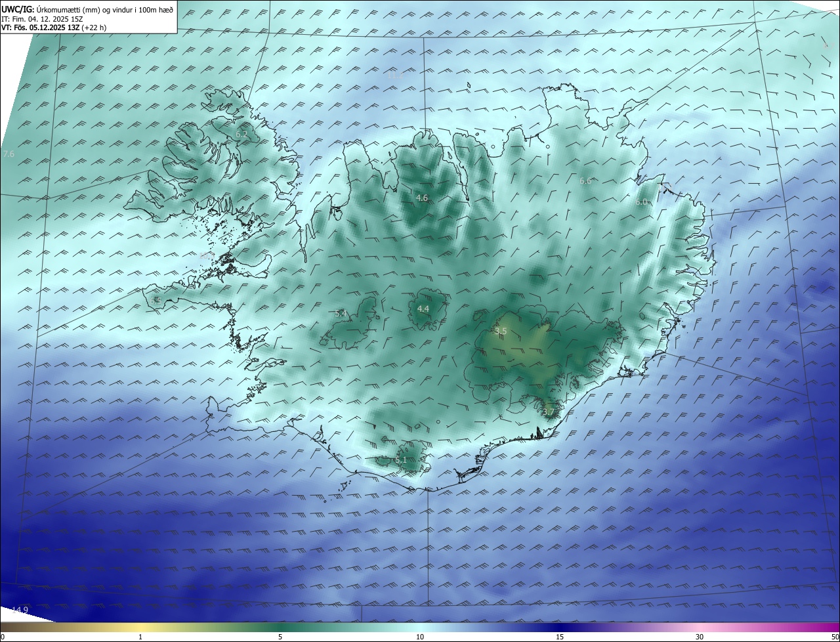Viewport: 840px width, 642px height.
Task: Select the 6.5 value label
Action: coord(156,300)
